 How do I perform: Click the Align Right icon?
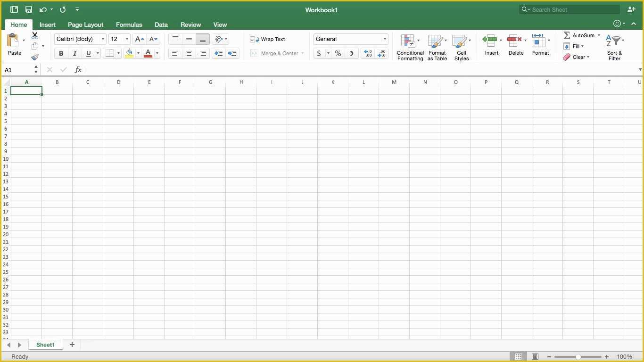pos(203,53)
